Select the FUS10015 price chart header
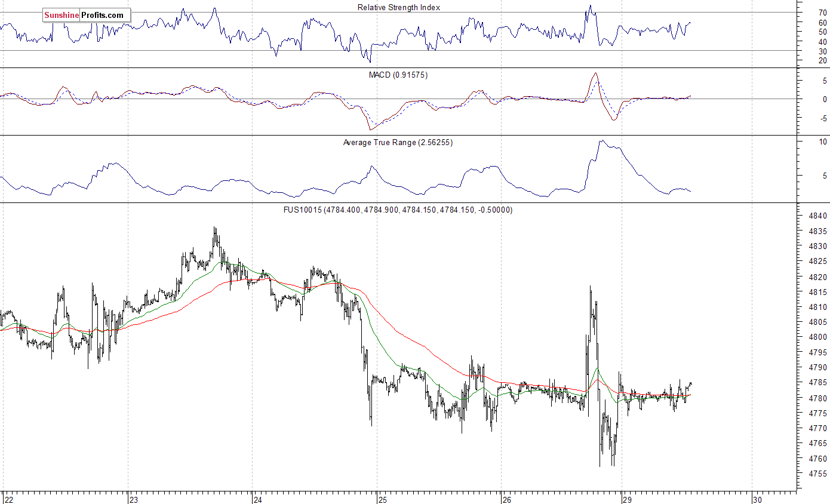Image resolution: width=830 pixels, height=504 pixels. coord(398,210)
